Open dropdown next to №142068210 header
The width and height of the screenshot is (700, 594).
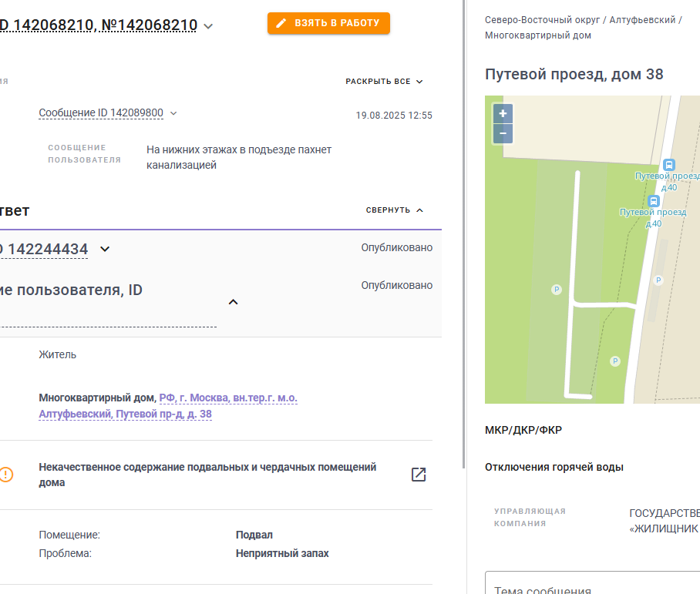pyautogui.click(x=208, y=26)
